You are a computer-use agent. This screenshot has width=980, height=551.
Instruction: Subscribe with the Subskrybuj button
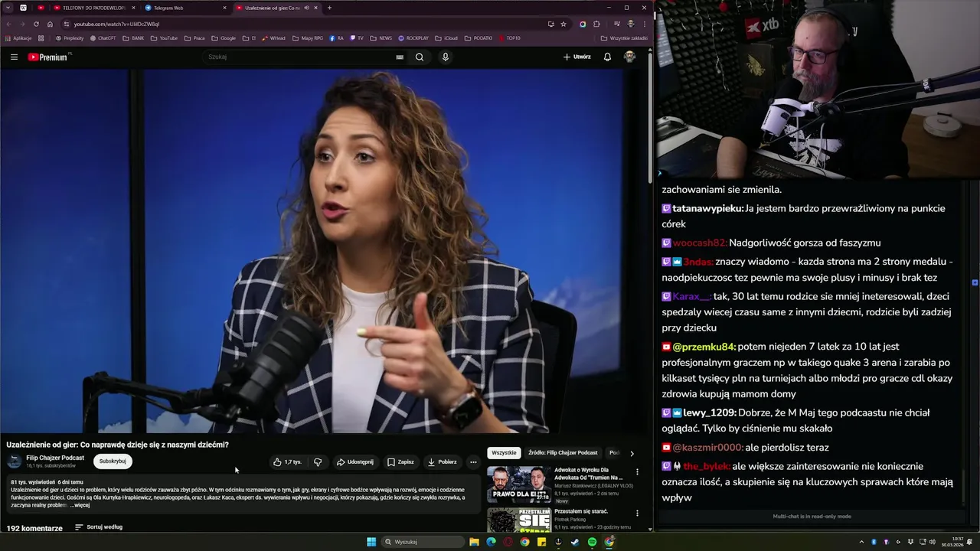tap(113, 461)
